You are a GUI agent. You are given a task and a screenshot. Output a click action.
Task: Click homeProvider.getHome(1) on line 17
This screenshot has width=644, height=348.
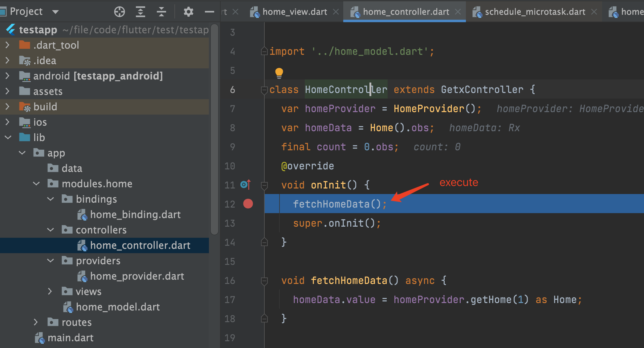(x=461, y=300)
